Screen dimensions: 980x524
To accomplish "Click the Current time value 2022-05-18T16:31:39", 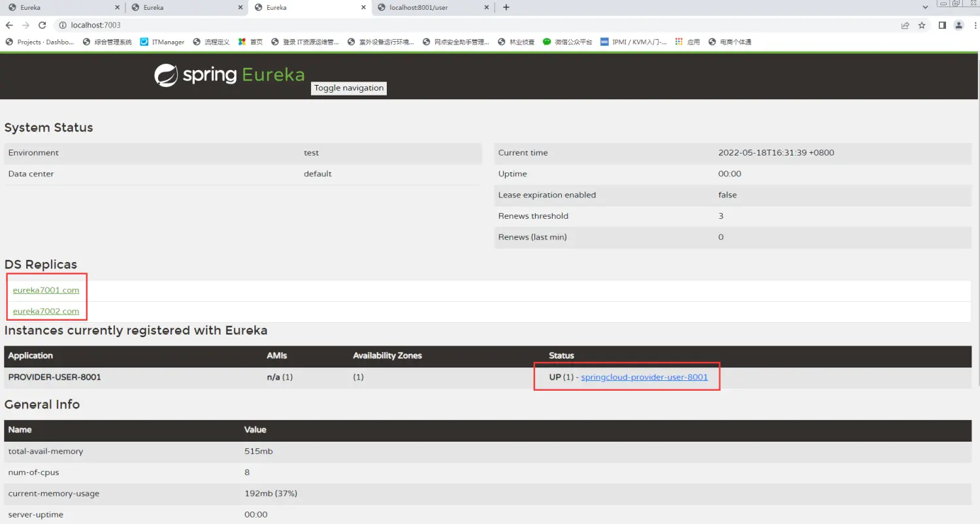I will pos(776,153).
